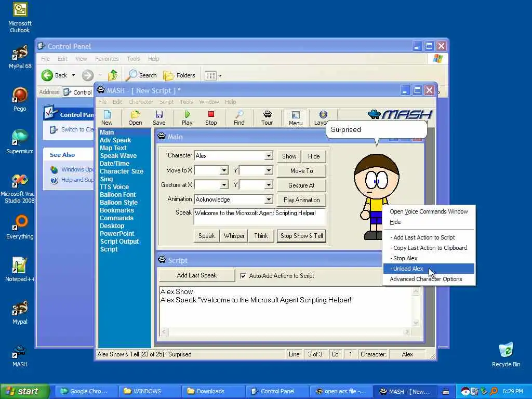Select the Supermium desktop icon

[20, 142]
